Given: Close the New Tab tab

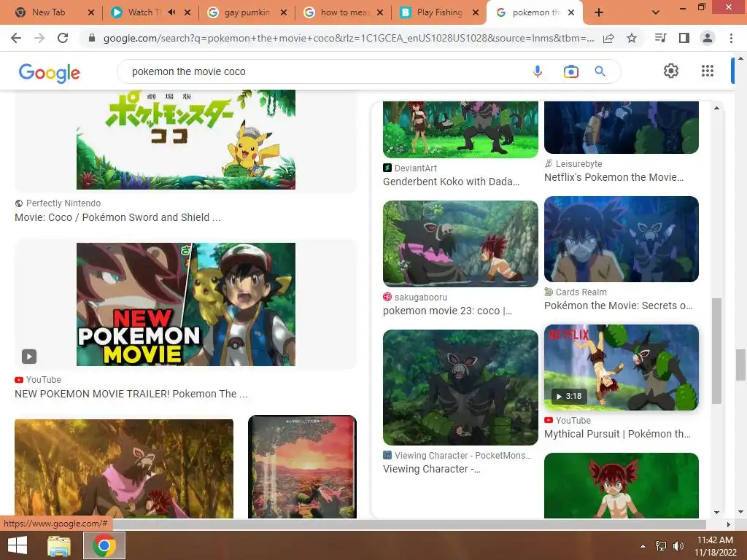Looking at the screenshot, I should 91,12.
